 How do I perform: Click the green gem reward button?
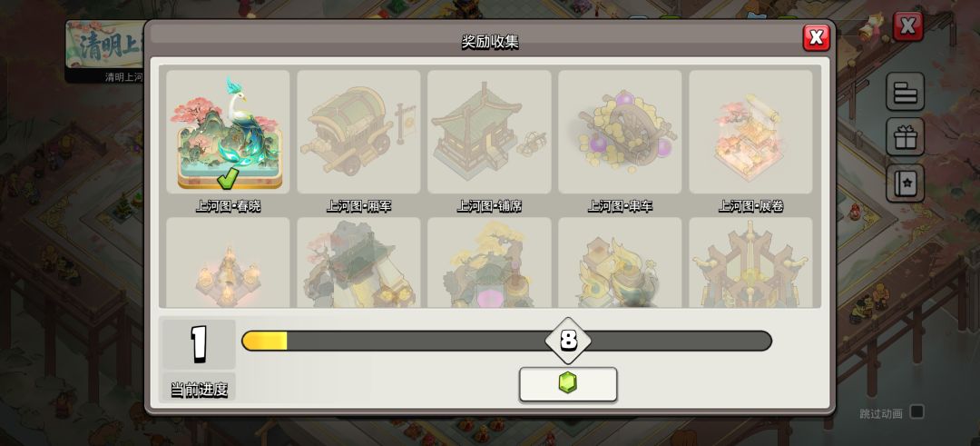click(x=568, y=384)
